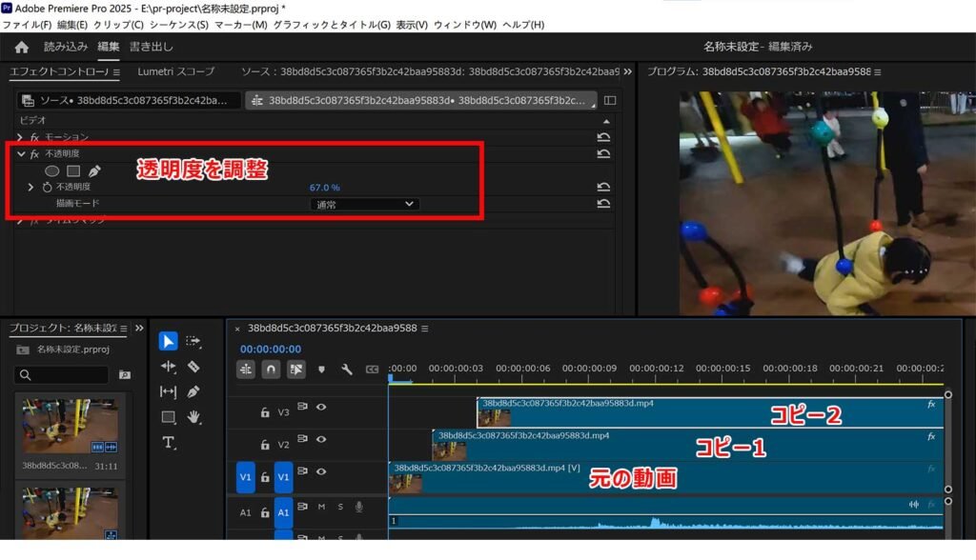Click the blue 67.0% opacity value

click(x=322, y=186)
